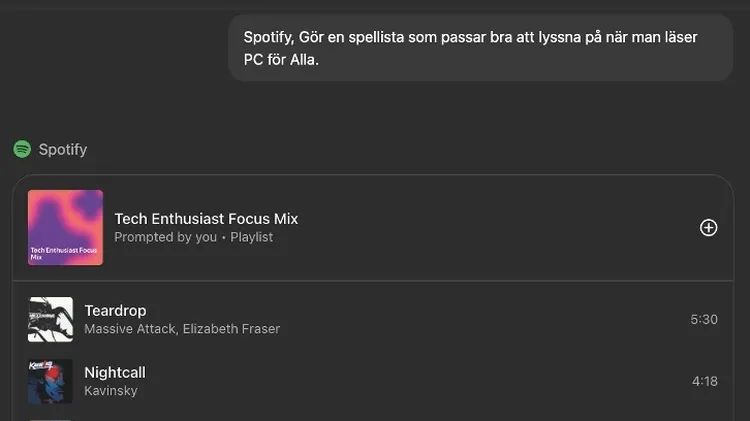
Task: Open the Tech Enthusiast Focus Mix title
Action: [206, 218]
